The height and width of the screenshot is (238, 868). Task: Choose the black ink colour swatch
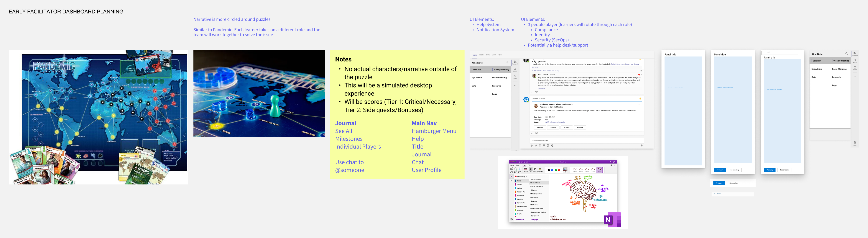[549, 170]
